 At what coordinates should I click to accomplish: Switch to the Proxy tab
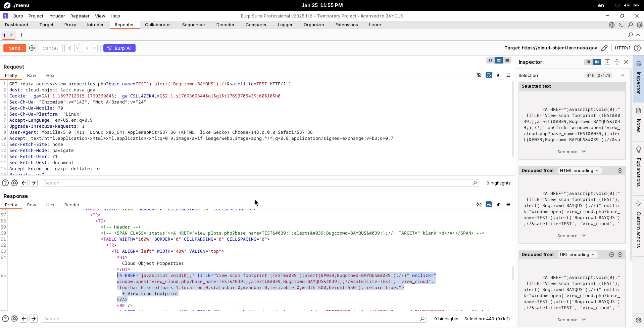70,25
